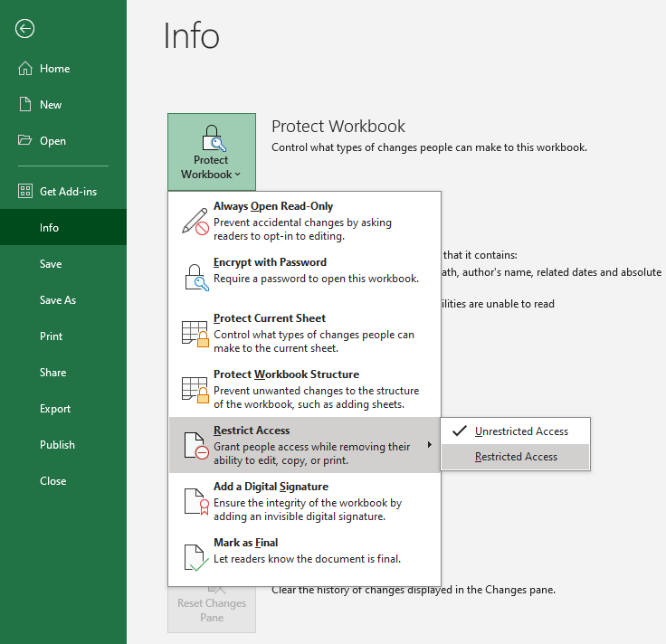Click the Mark as Final icon
This screenshot has height=644, width=666.
click(195, 557)
